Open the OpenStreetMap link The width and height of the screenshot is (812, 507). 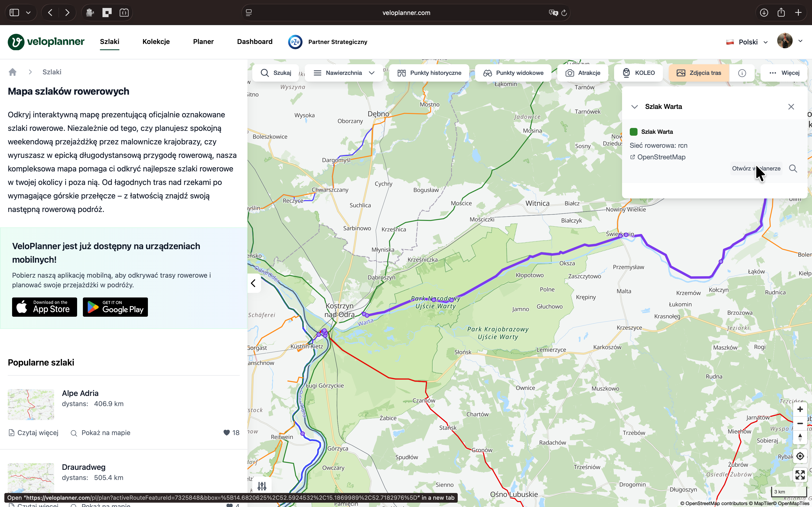click(x=661, y=157)
